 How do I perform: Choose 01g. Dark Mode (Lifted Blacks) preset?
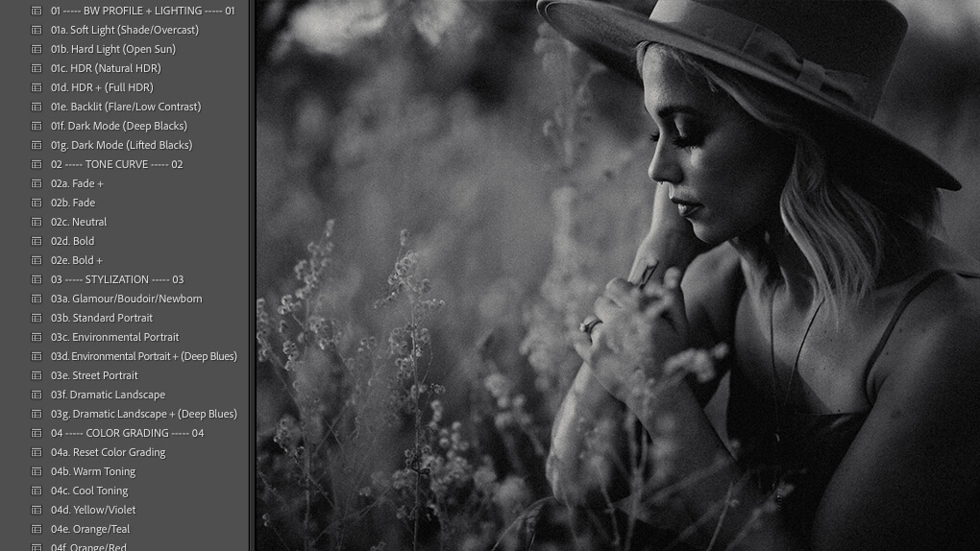click(121, 145)
